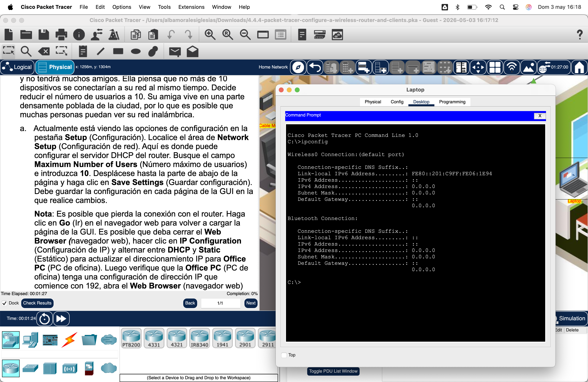Select the Connections lightning bolt category
This screenshot has height=382, width=588.
69,340
